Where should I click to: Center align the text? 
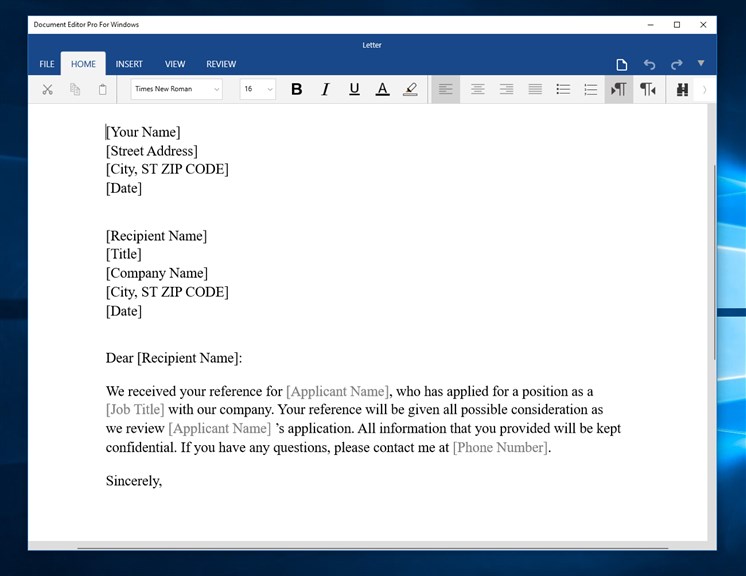(478, 89)
